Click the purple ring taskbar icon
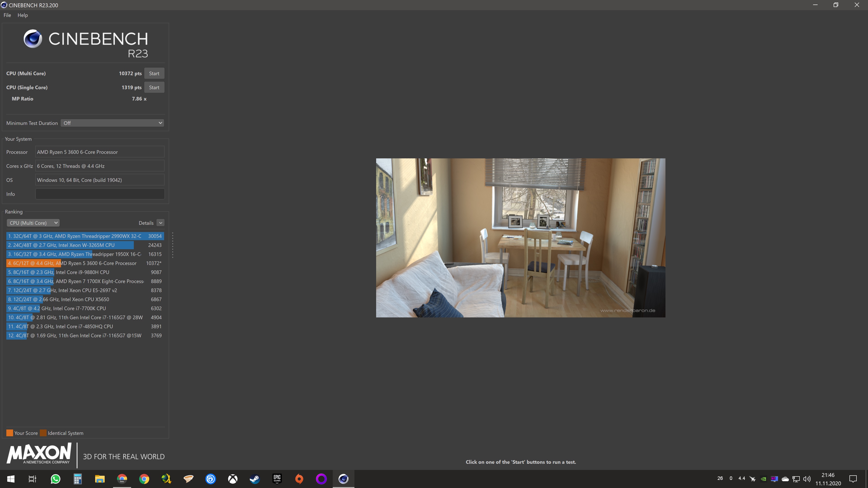868x488 pixels. pyautogui.click(x=321, y=479)
